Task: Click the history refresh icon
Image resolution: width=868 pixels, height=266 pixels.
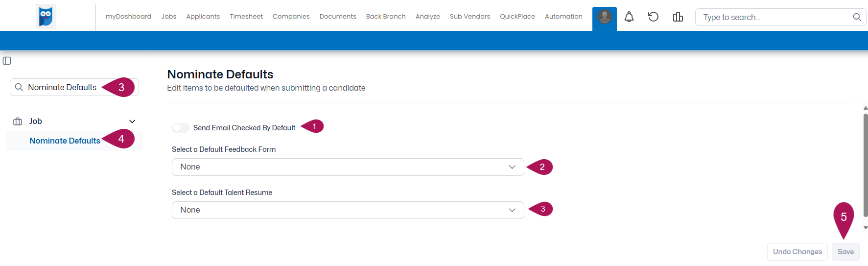Action: [x=653, y=17]
